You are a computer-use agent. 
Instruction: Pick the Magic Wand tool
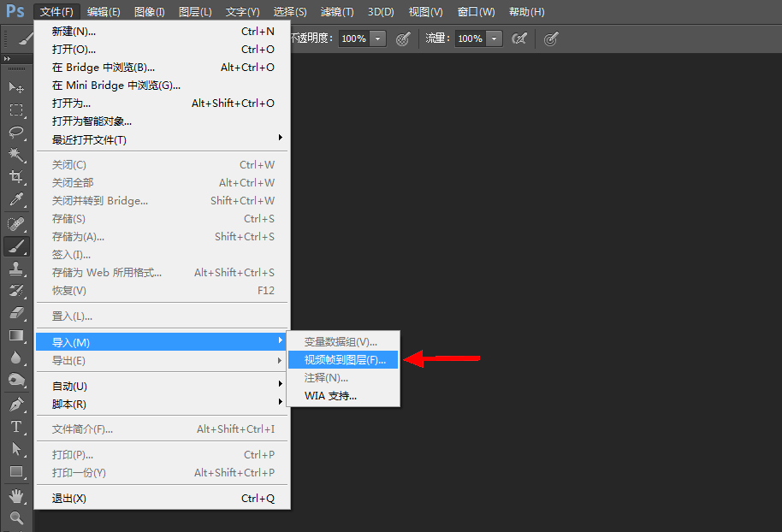[x=16, y=154]
